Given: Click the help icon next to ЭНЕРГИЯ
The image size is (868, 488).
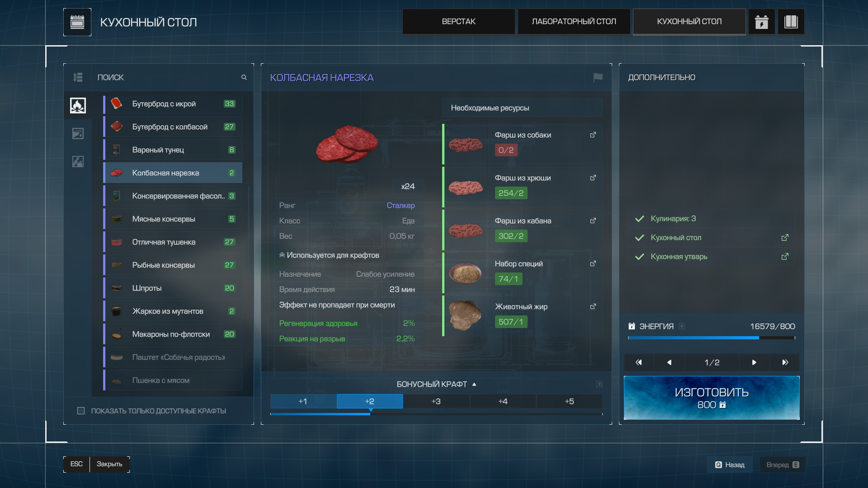Looking at the screenshot, I should tap(682, 326).
